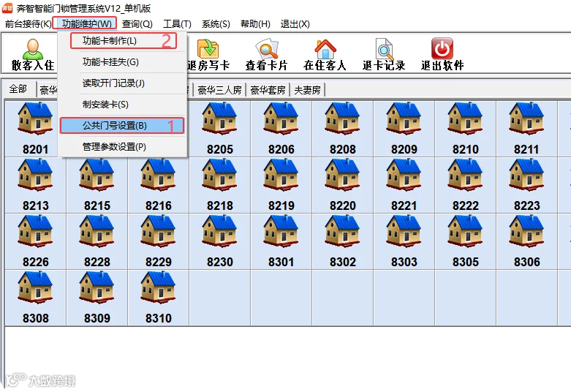Select room 8209 house icon
This screenshot has width=571, height=392.
[x=404, y=118]
